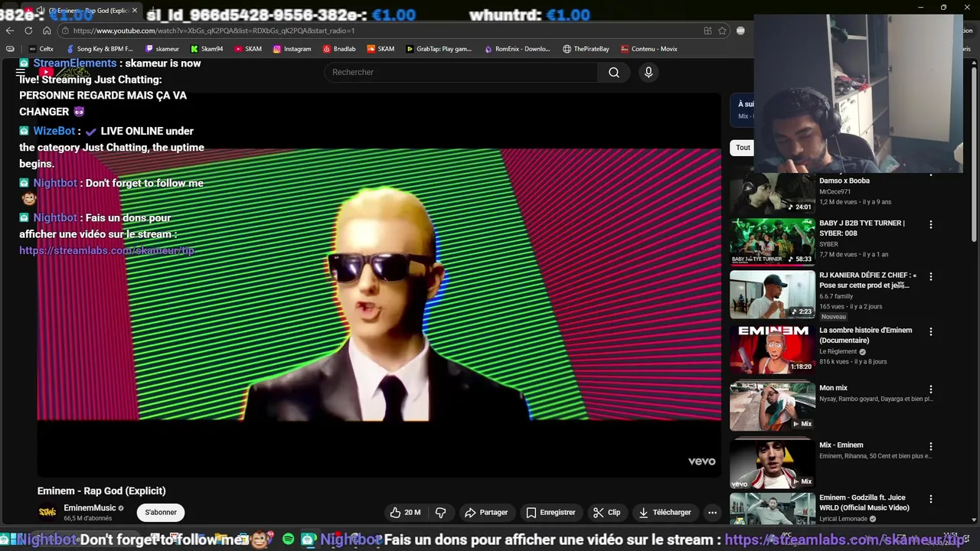The width and height of the screenshot is (980, 551).
Task: Click the browser address bar URL
Action: 214,31
